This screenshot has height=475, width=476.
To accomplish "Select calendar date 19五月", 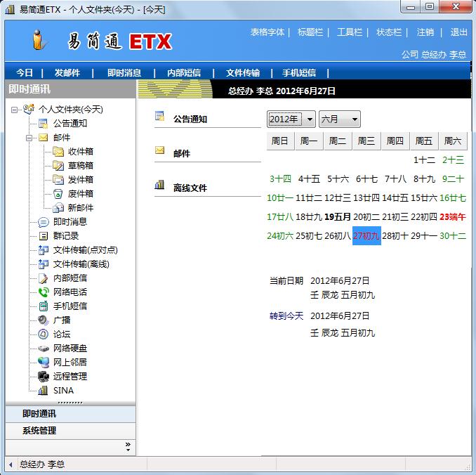I will [x=338, y=217].
